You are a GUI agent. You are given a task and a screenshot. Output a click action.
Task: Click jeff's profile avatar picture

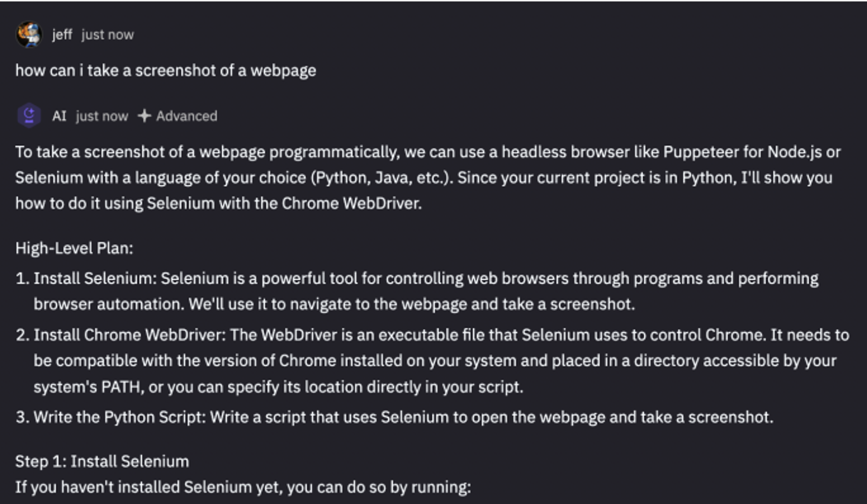[29, 34]
